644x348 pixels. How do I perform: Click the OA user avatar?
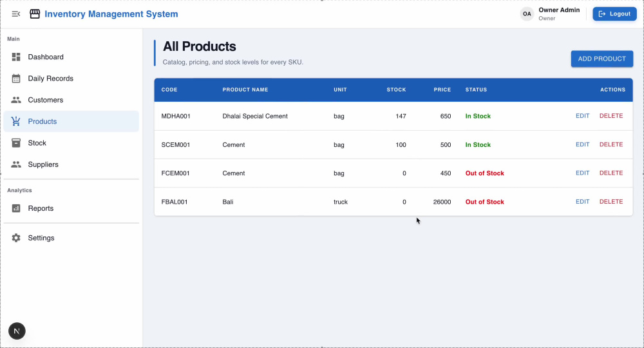pos(527,14)
